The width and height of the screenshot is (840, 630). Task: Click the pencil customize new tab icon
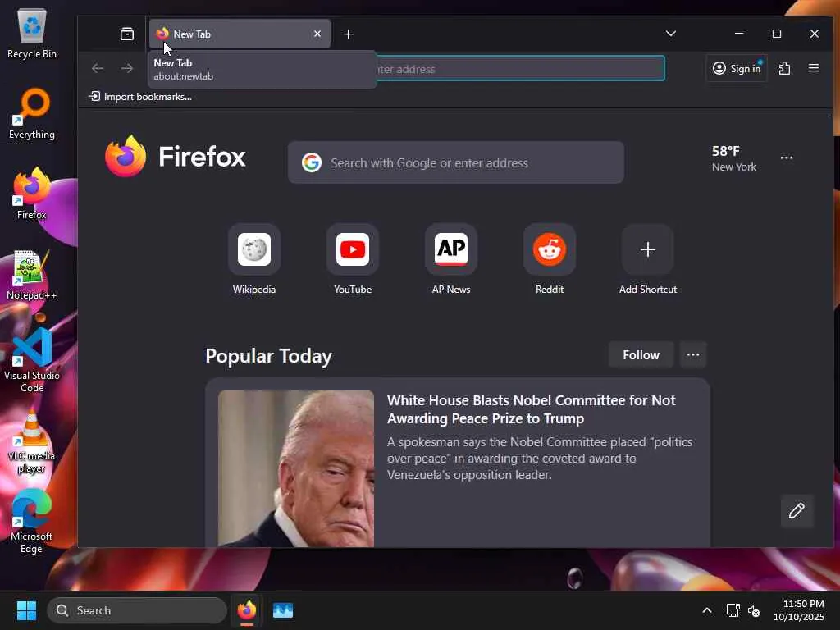pos(797,510)
